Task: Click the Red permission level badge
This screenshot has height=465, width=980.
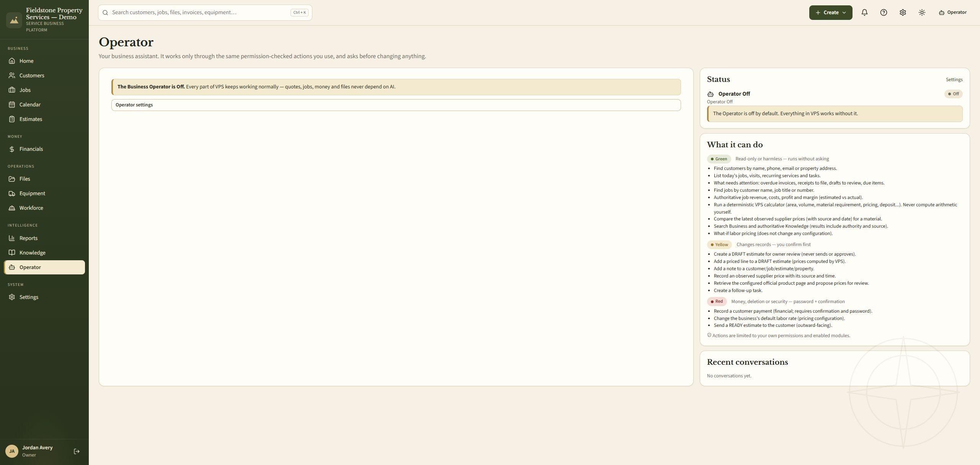Action: (717, 302)
